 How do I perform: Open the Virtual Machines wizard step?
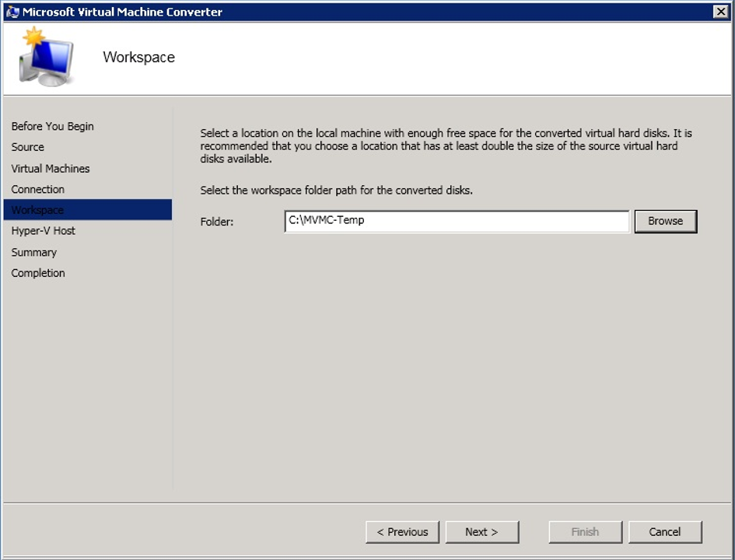tap(51, 168)
